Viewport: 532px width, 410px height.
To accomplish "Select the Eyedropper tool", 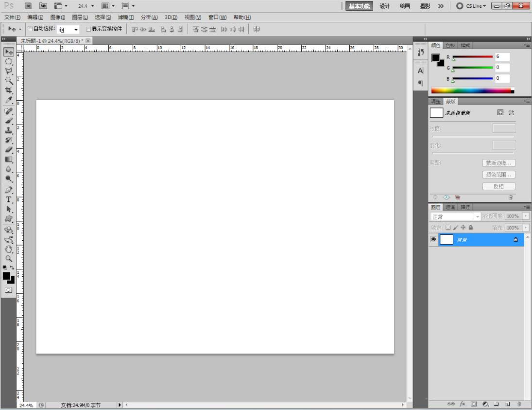I will tap(9, 100).
